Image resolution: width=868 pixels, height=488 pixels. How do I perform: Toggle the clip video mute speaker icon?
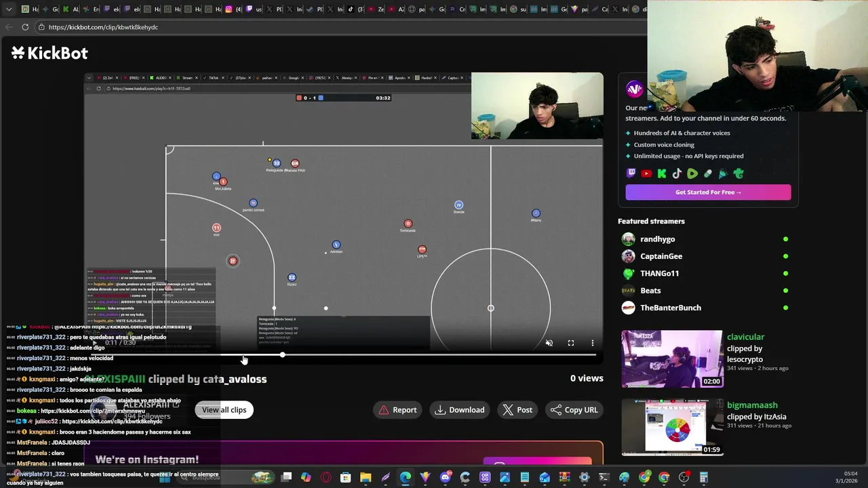click(549, 343)
